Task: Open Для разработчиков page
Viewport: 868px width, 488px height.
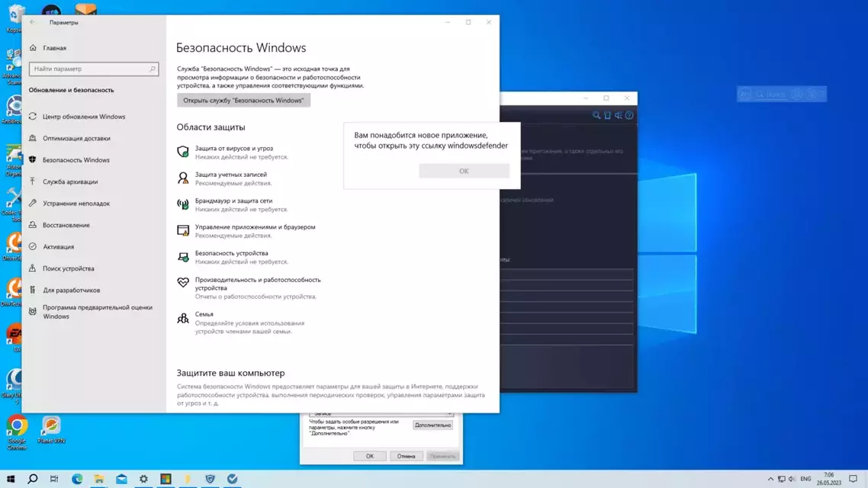Action: (71, 290)
